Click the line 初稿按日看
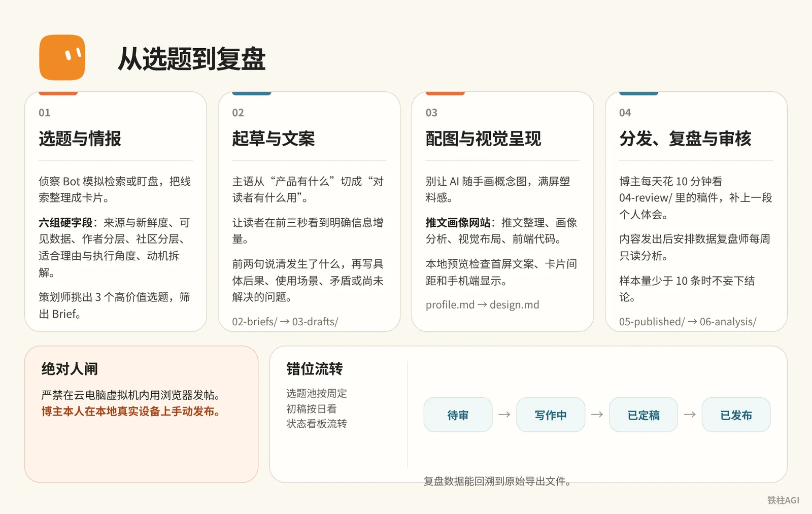 coord(312,408)
